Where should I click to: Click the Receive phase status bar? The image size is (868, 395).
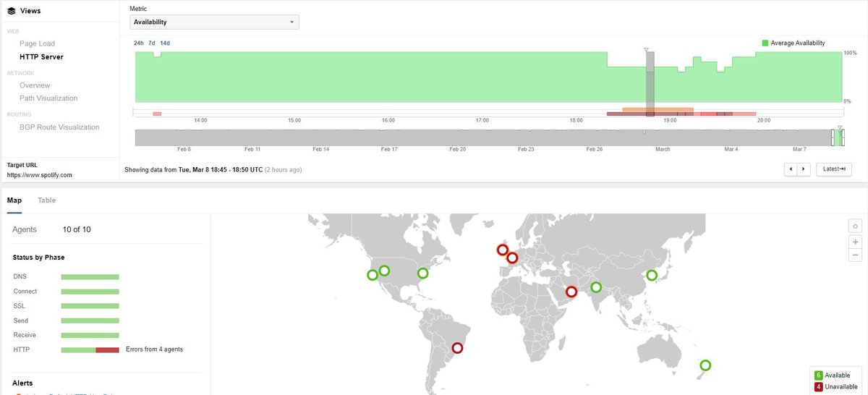pyautogui.click(x=90, y=335)
